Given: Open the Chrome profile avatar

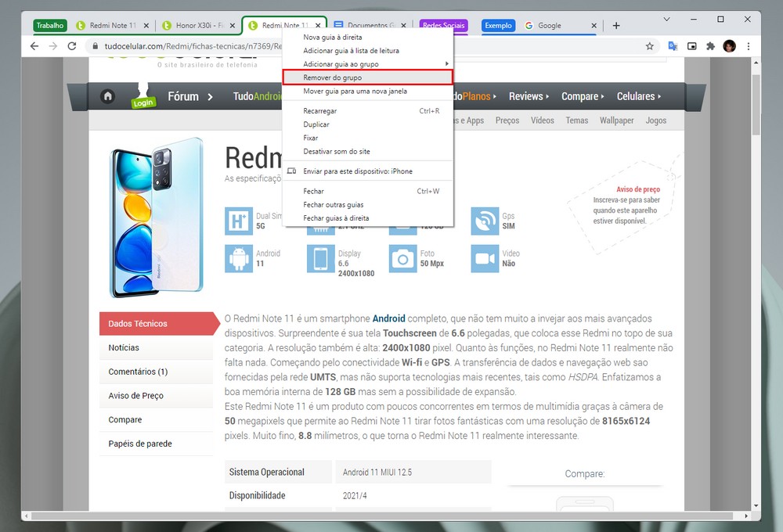Looking at the screenshot, I should coord(729,46).
